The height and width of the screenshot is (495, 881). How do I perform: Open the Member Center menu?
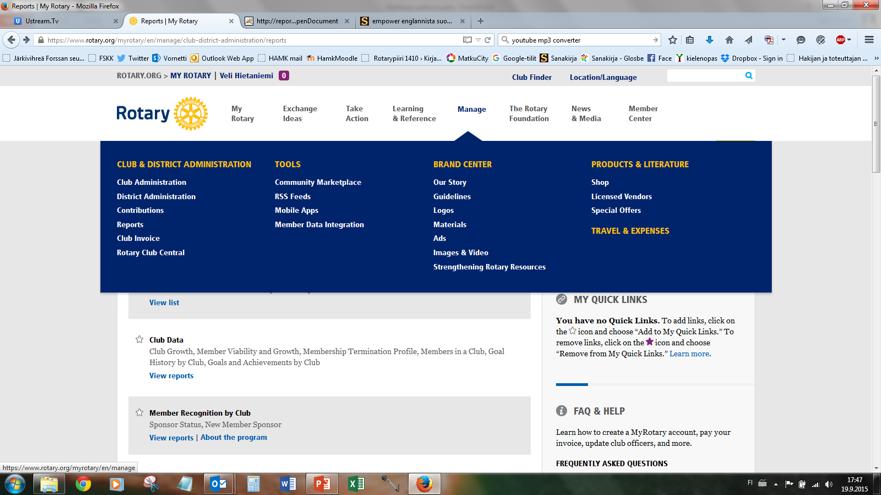pyautogui.click(x=643, y=113)
